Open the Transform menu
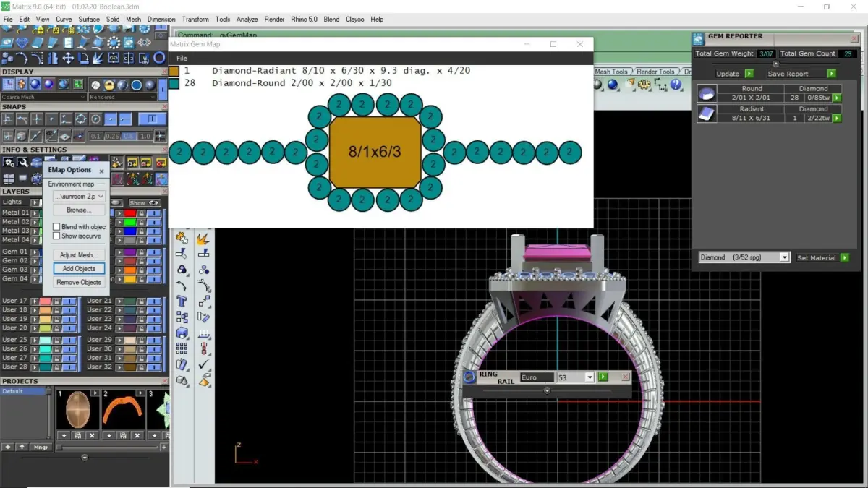Screen dimensions: 868x488 pyautogui.click(x=195, y=20)
